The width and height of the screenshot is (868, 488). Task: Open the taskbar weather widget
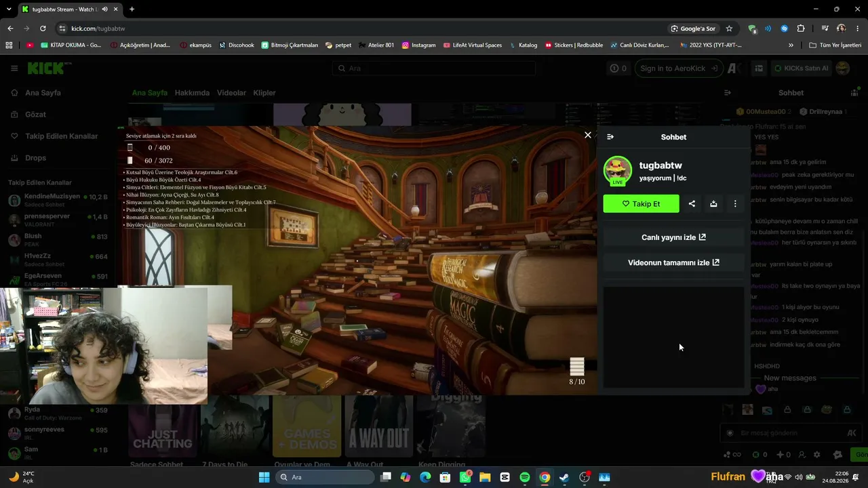click(22, 477)
